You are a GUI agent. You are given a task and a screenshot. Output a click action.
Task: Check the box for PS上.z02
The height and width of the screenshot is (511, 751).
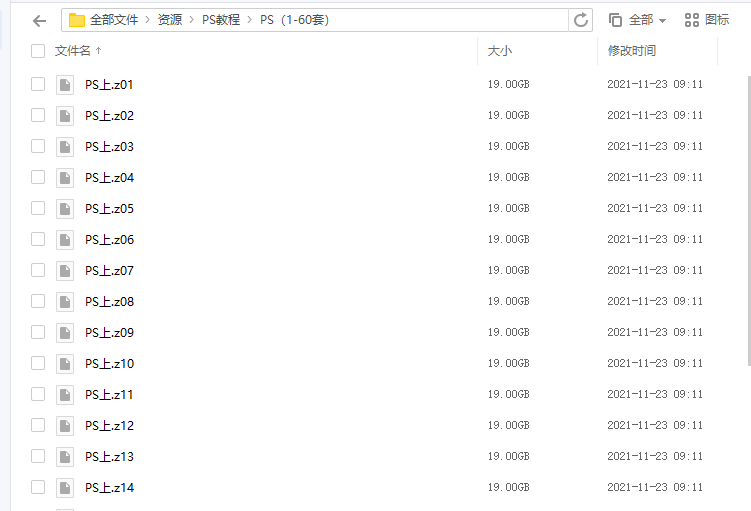pyautogui.click(x=38, y=115)
